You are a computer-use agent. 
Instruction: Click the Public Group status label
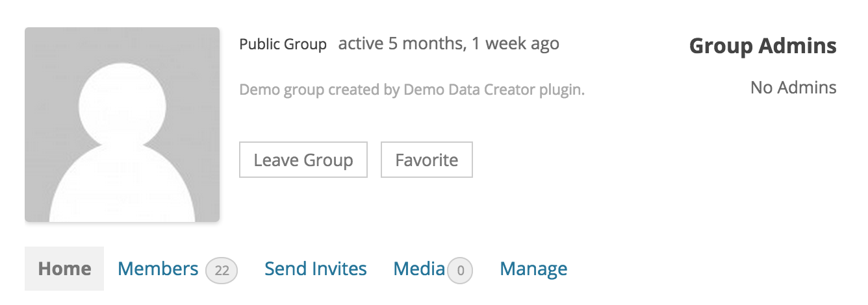coord(283,45)
